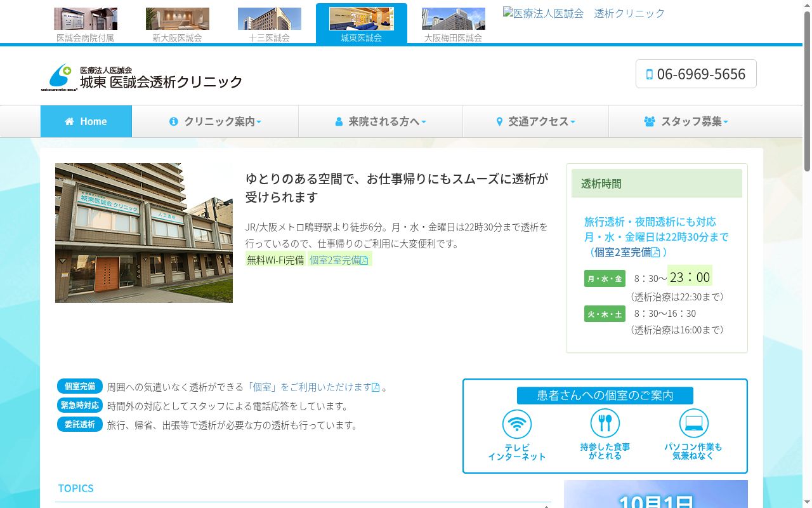Click the 火・木・土 green schedule label
812x508 pixels.
pos(605,314)
